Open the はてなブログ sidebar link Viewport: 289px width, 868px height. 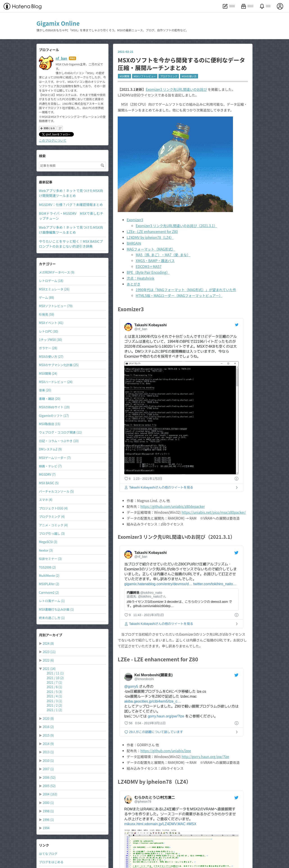(x=48, y=854)
